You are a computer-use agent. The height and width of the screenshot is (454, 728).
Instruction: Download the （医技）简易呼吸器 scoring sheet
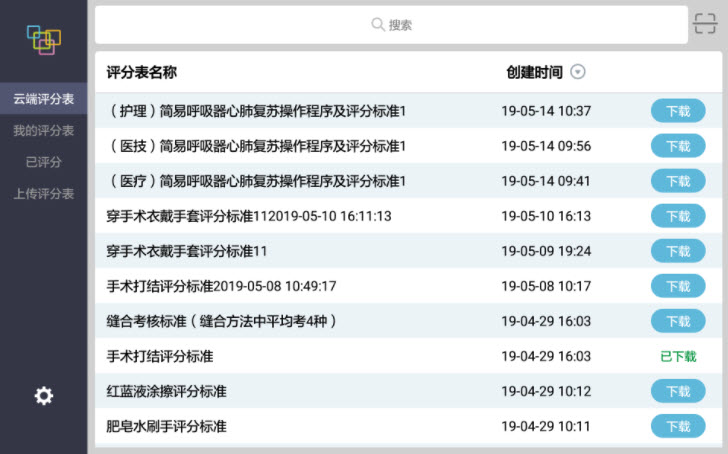pyautogui.click(x=678, y=146)
